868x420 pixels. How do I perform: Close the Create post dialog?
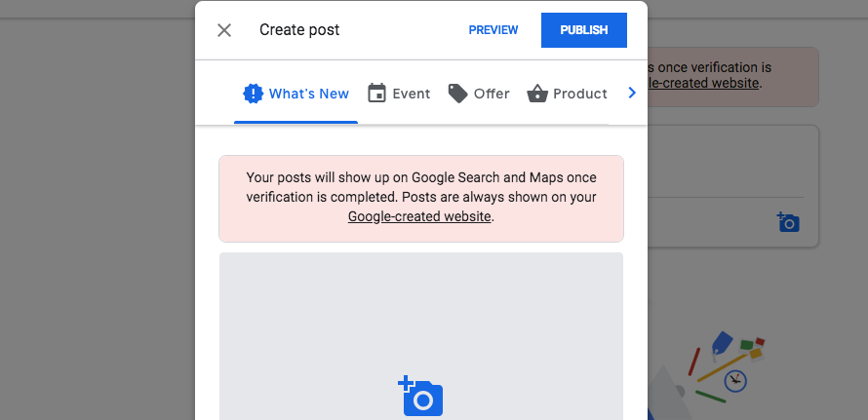click(x=224, y=30)
